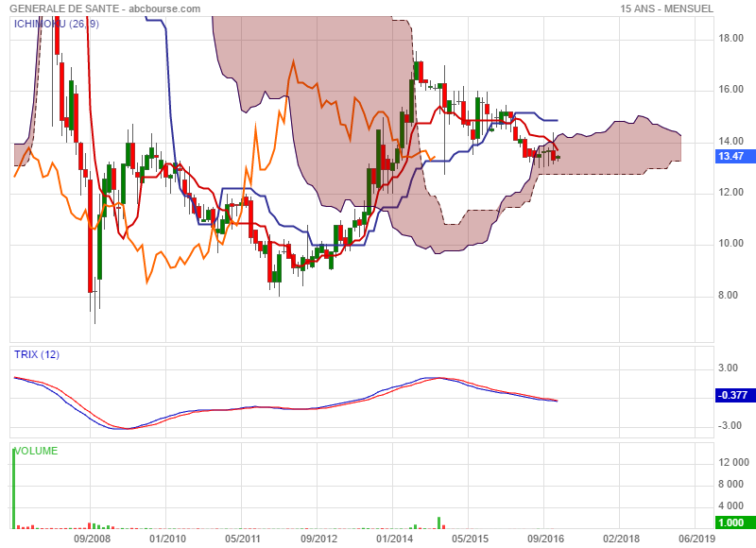
Task: Click the green volume spike after 01/2014
Action: (439, 522)
